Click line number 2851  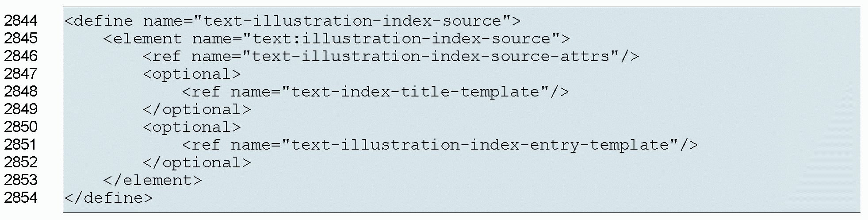point(21,145)
